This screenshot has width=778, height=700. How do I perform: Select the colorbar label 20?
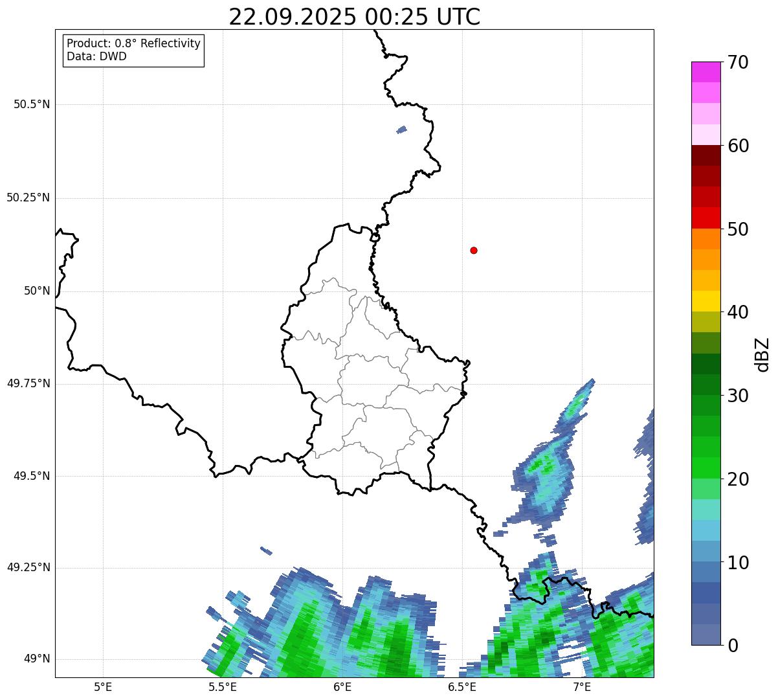click(739, 479)
